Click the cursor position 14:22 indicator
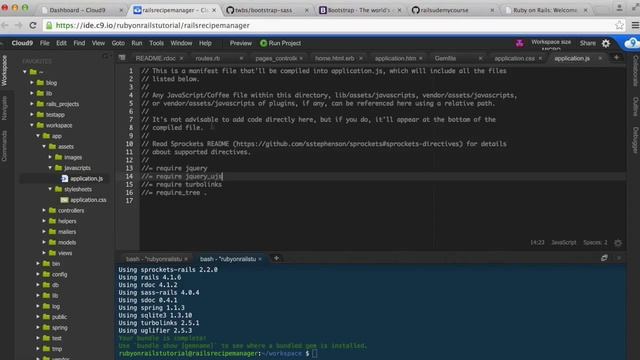Image resolution: width=640 pixels, height=360 pixels. pos(537,242)
